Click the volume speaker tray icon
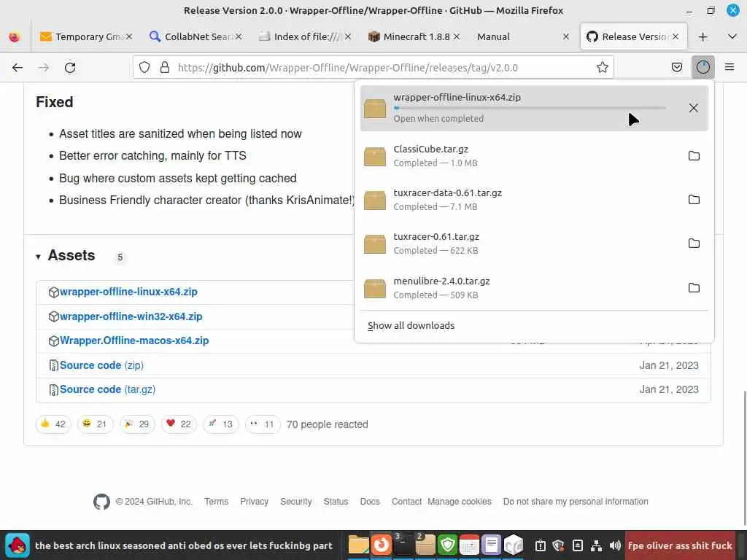This screenshot has width=747, height=560. tap(615, 545)
